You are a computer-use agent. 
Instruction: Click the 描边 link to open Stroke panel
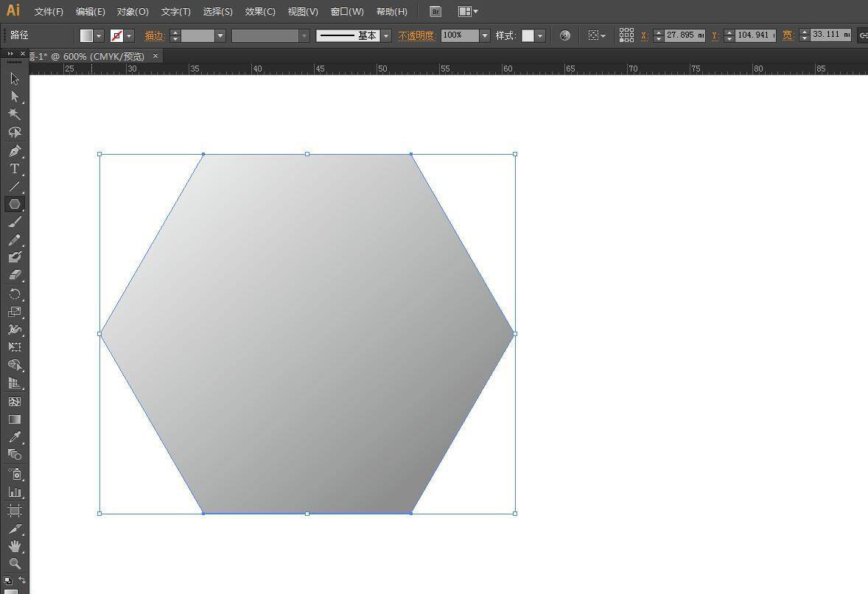click(x=154, y=35)
